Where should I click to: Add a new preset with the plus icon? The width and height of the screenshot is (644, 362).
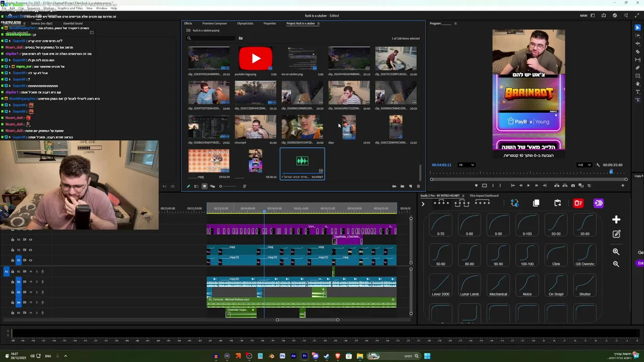click(x=616, y=220)
